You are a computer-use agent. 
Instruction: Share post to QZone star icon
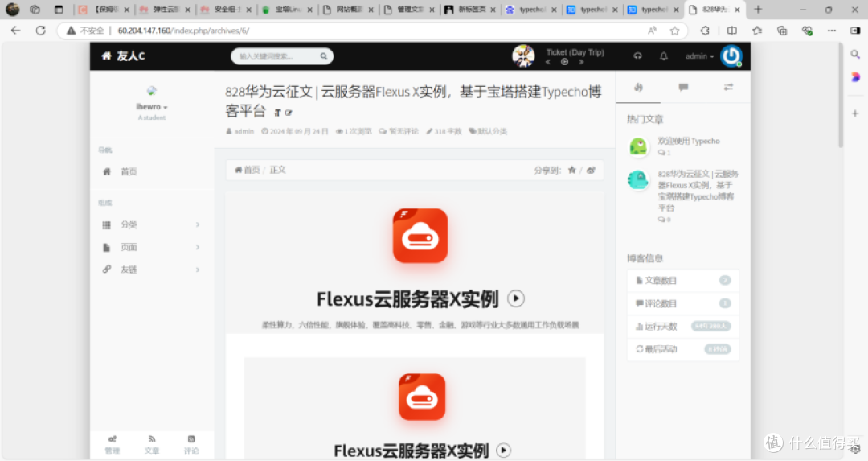coord(572,170)
